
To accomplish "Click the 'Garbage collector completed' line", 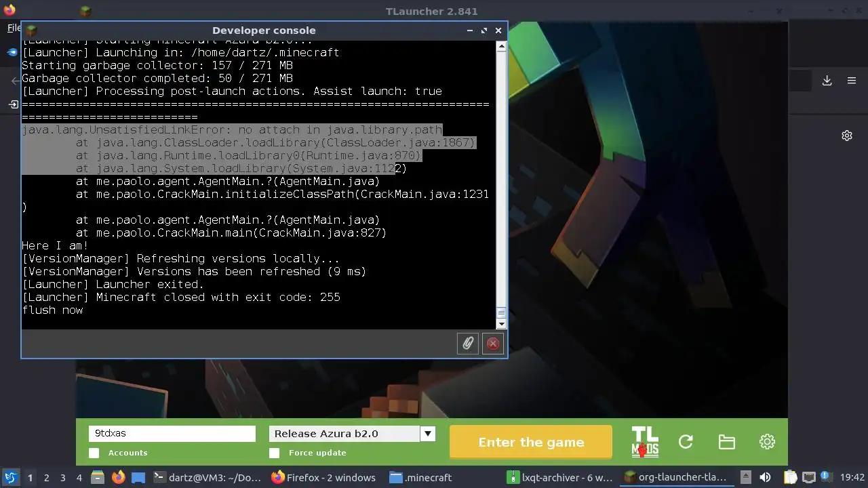I will click(x=157, y=79).
